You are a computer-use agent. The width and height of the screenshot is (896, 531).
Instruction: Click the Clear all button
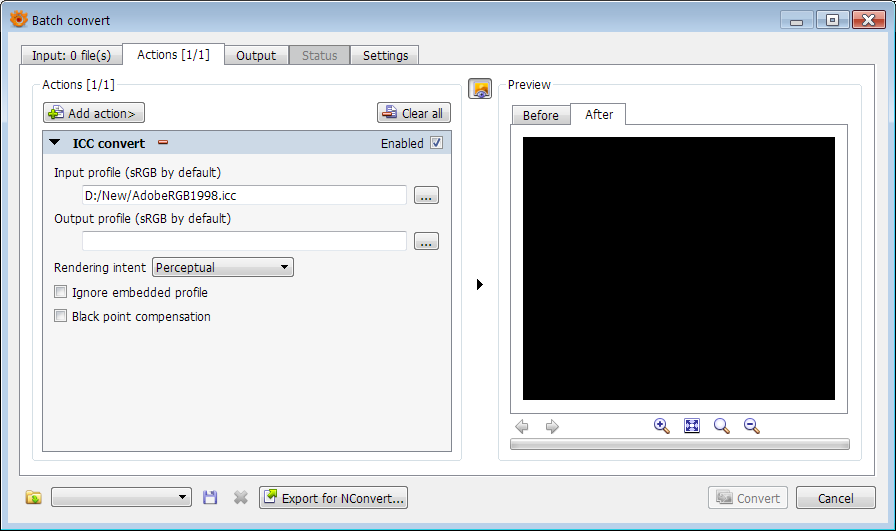click(414, 113)
